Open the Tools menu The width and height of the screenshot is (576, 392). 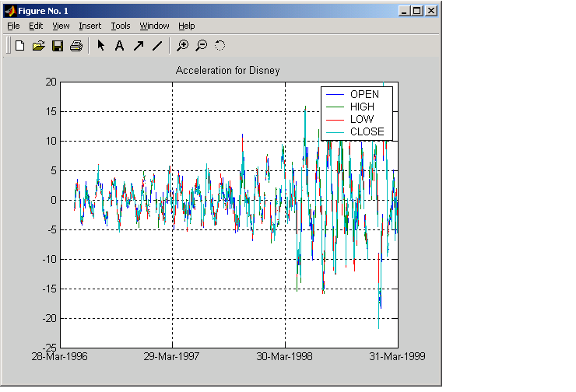click(x=121, y=26)
